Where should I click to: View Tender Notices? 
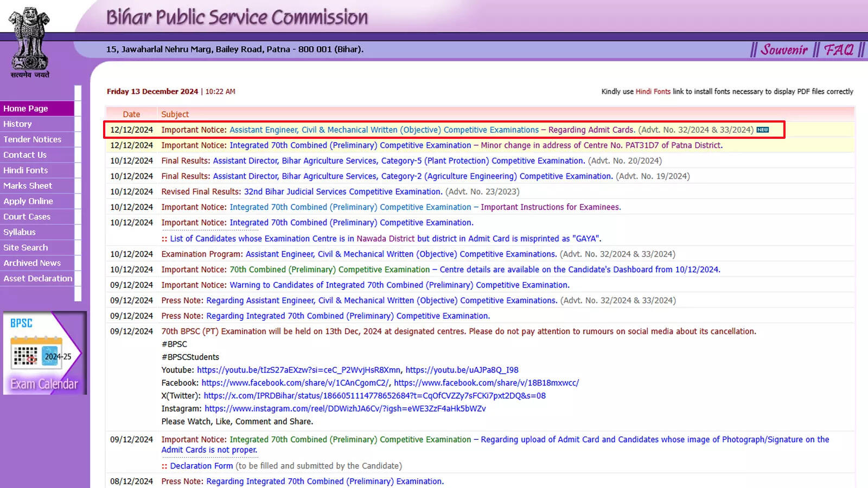pyautogui.click(x=32, y=139)
